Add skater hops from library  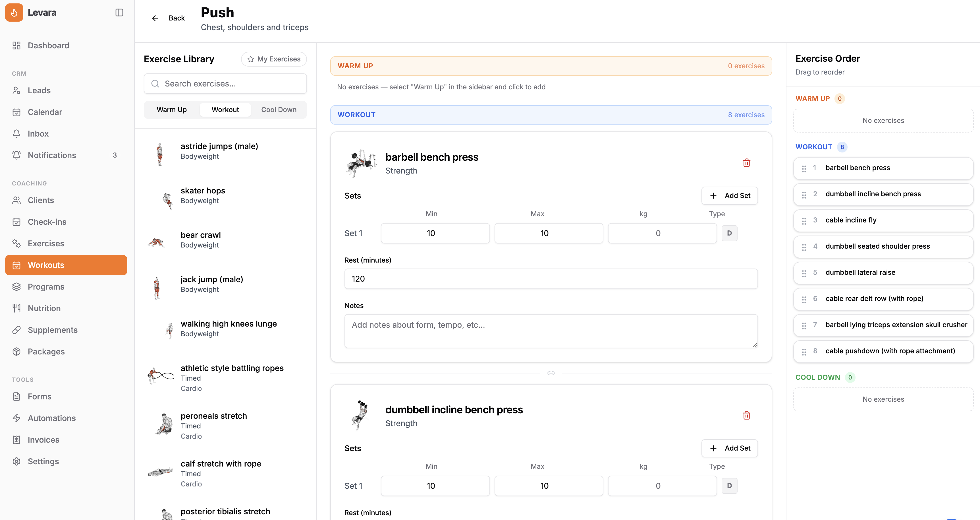225,198
